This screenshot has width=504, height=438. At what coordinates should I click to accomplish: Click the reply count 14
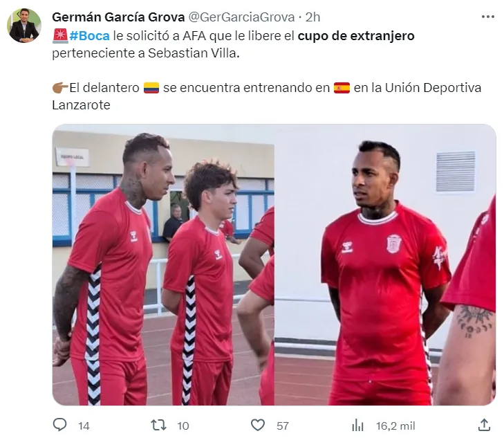pyautogui.click(x=84, y=426)
